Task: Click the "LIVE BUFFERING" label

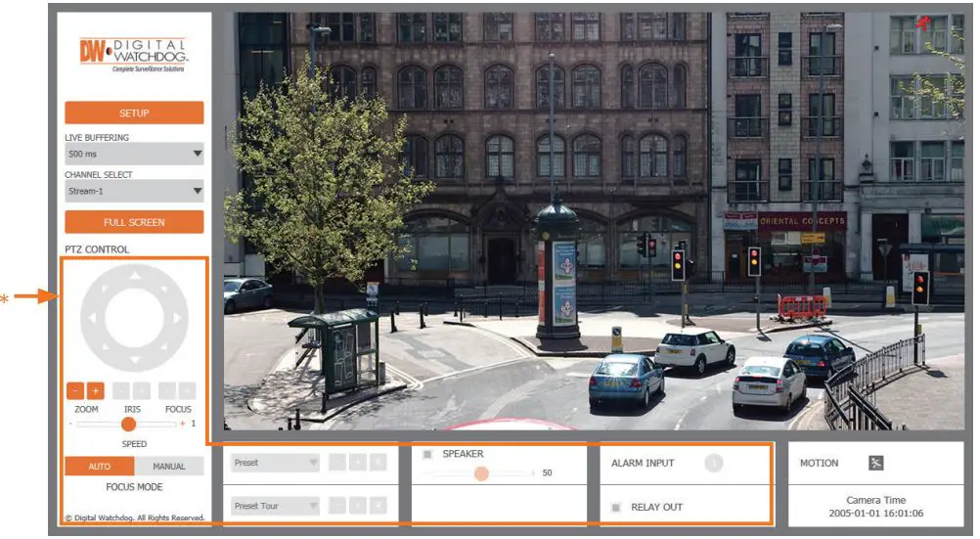Action: (x=97, y=138)
